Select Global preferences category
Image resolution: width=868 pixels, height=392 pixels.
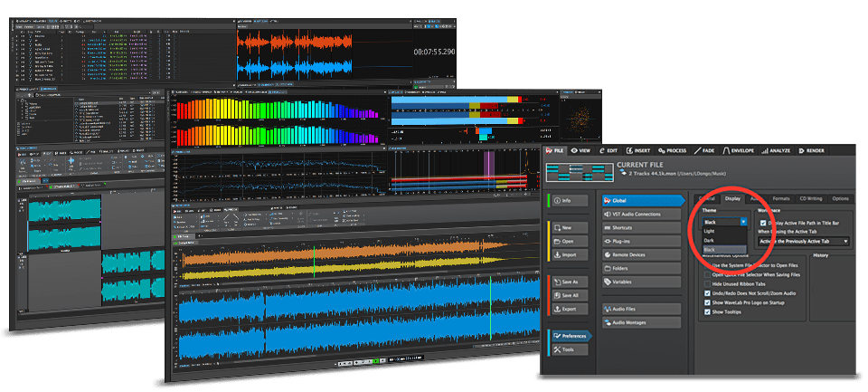coord(643,201)
